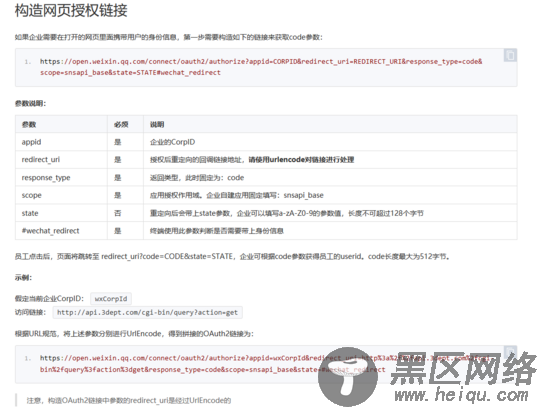Click the api.3dept.com query URL code box
The image size is (550, 412).
(x=147, y=312)
